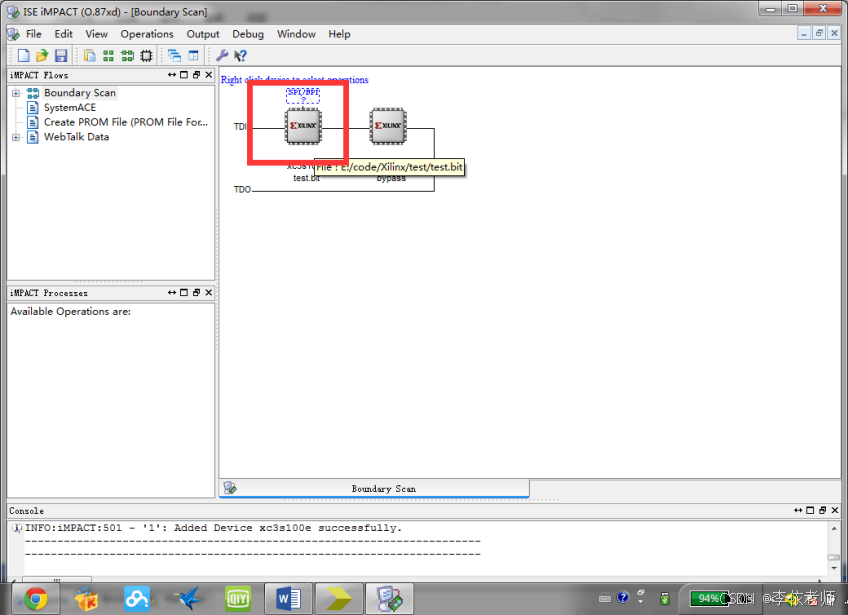The height and width of the screenshot is (615, 848).
Task: Close the iMPACT Flows panel
Action: (209, 75)
